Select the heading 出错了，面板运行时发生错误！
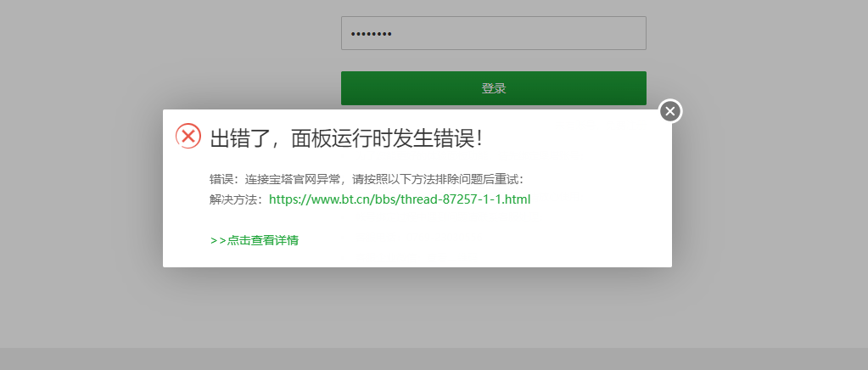 point(348,138)
